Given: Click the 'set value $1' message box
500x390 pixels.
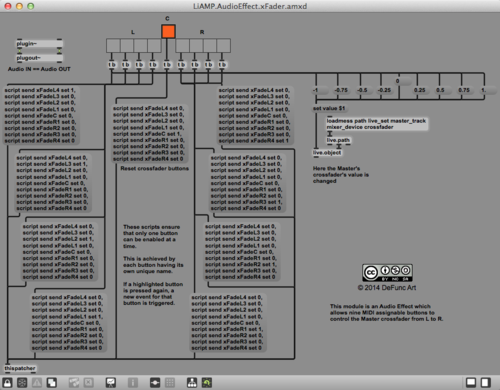Looking at the screenshot, I should 329,108.
